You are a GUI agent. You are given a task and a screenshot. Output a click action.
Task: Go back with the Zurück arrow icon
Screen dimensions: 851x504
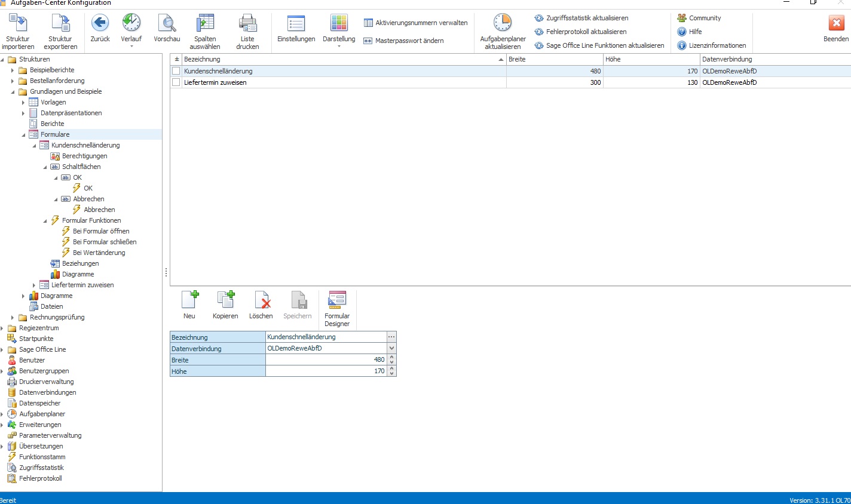100,23
